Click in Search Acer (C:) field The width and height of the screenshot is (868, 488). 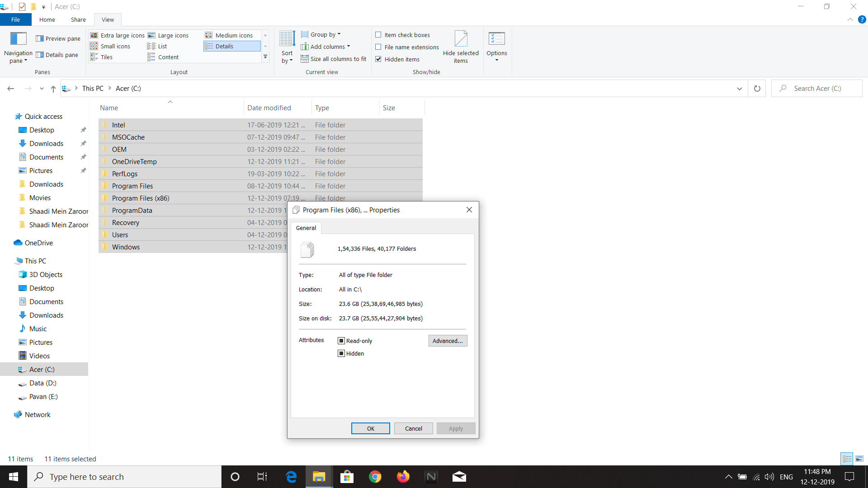point(817,89)
